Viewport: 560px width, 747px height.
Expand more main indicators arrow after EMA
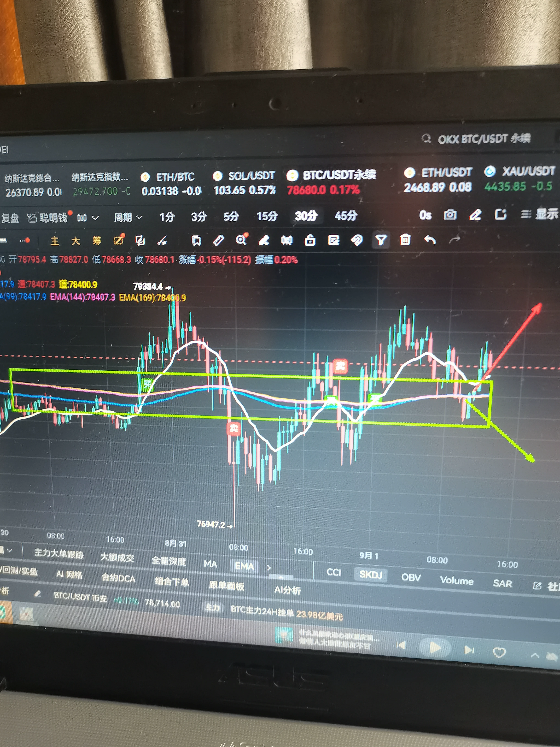pos(269,568)
